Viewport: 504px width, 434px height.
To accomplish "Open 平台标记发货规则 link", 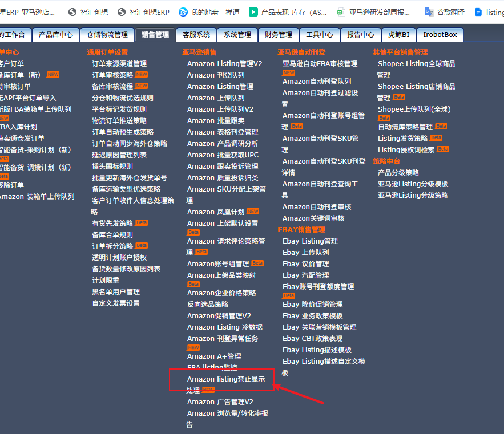I will point(119,109).
